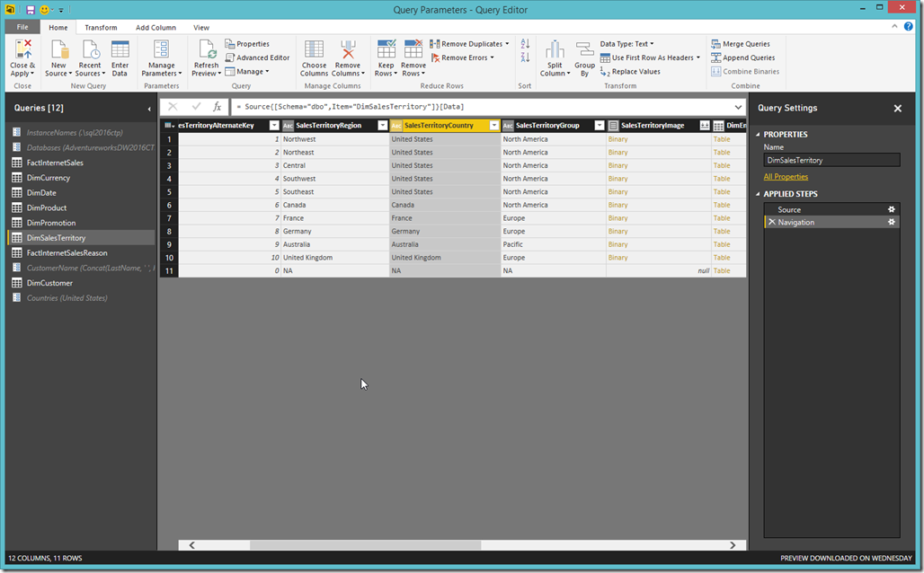Click Remove Errors
Screen dimensions: 924x573
coord(463,57)
